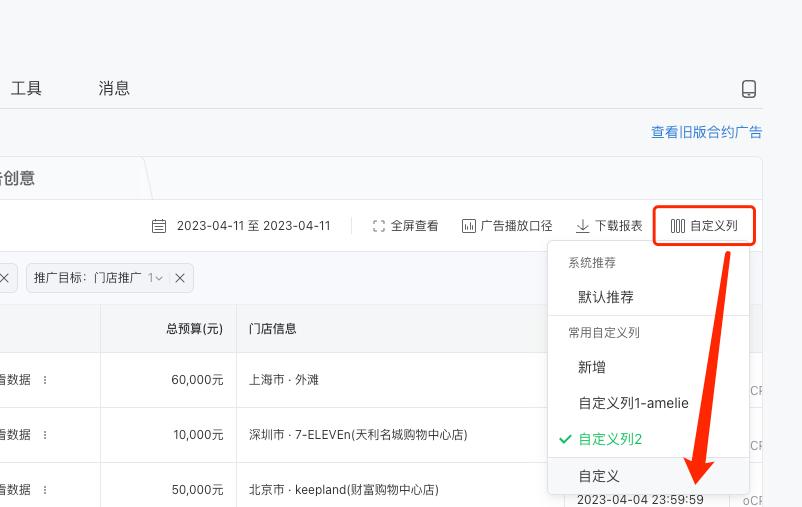Image resolution: width=802 pixels, height=507 pixels.
Task: Open the calendar date range icon
Action: coord(159,226)
